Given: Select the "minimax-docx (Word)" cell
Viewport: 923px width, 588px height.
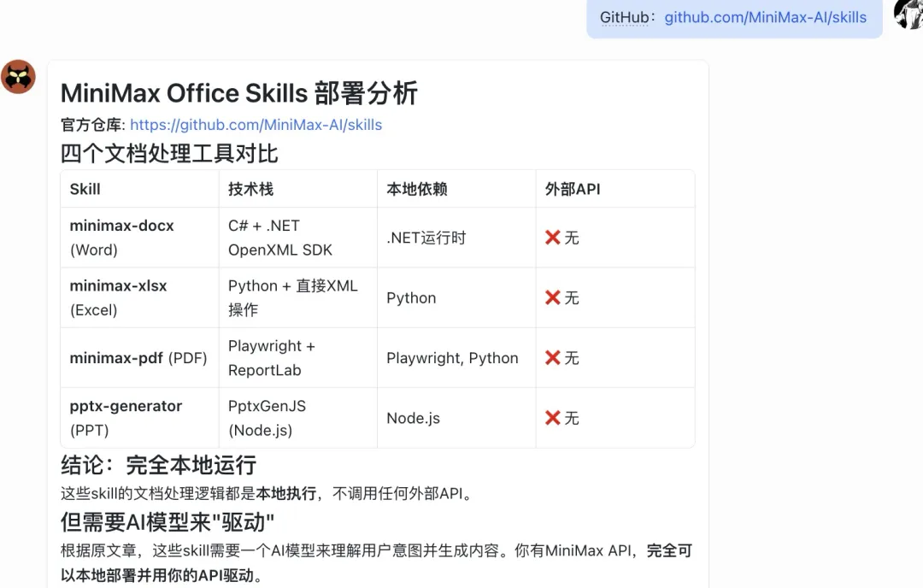Looking at the screenshot, I should [x=140, y=238].
